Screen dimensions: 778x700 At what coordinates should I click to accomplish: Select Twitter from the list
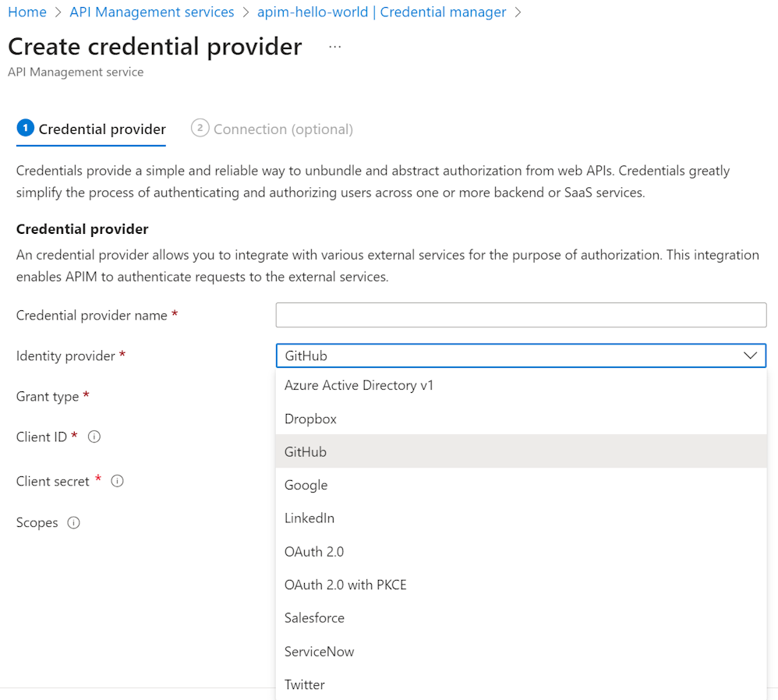click(521, 684)
